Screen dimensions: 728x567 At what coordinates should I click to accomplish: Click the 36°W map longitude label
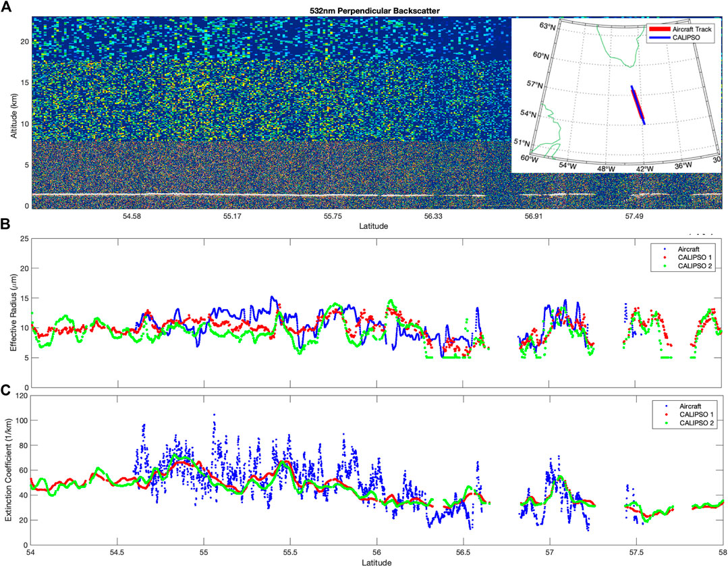[683, 165]
